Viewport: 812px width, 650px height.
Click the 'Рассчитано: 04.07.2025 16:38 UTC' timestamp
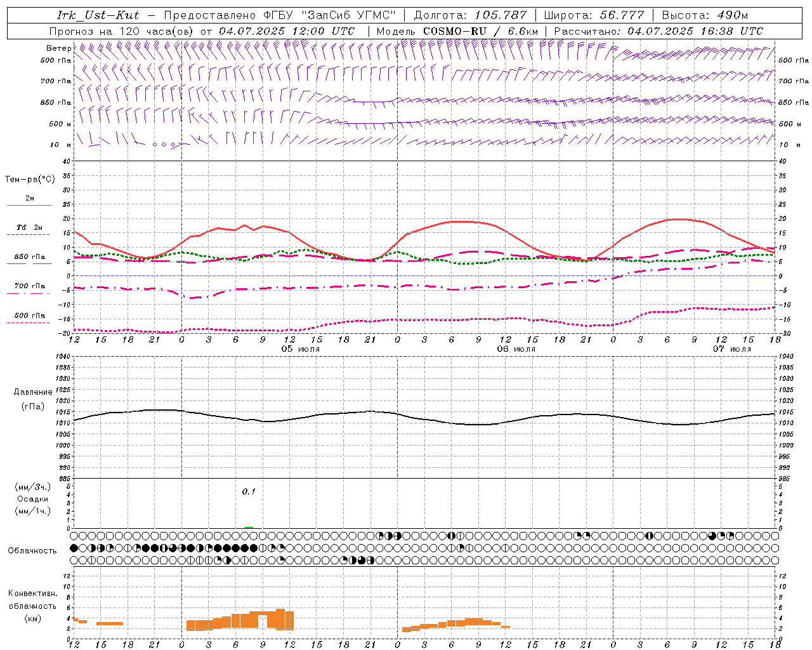[658, 31]
